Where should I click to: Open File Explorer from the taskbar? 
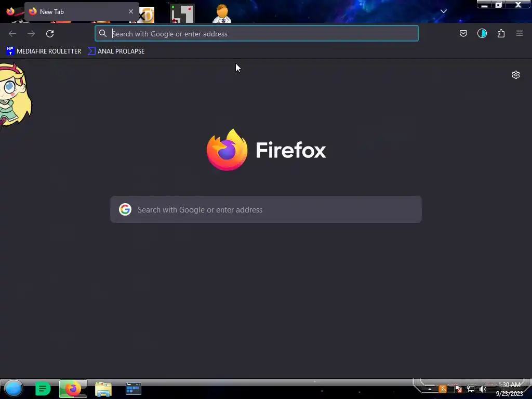click(x=103, y=389)
